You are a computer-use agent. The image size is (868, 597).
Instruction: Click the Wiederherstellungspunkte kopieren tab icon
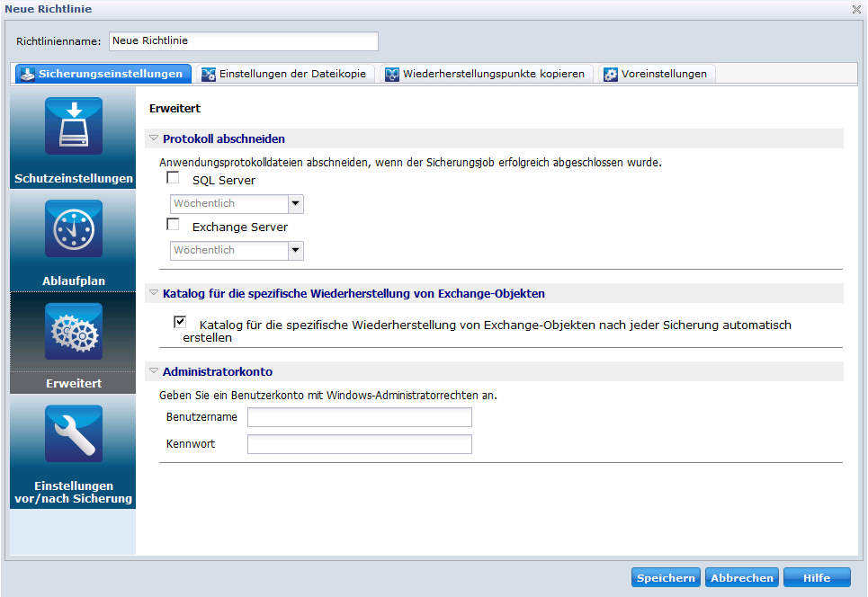click(x=392, y=74)
